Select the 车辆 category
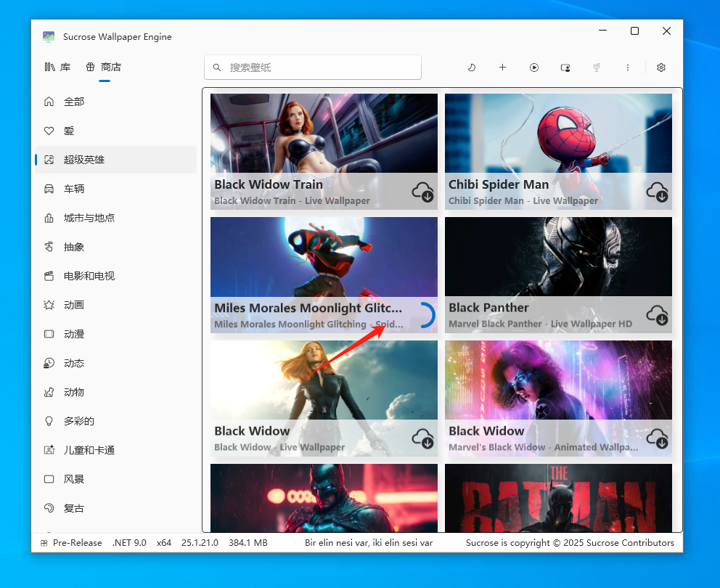This screenshot has height=588, width=720. click(115, 189)
